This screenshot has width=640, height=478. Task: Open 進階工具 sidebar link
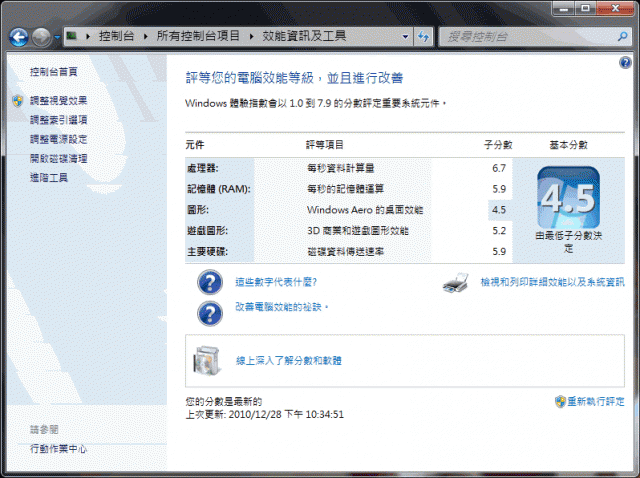click(49, 178)
